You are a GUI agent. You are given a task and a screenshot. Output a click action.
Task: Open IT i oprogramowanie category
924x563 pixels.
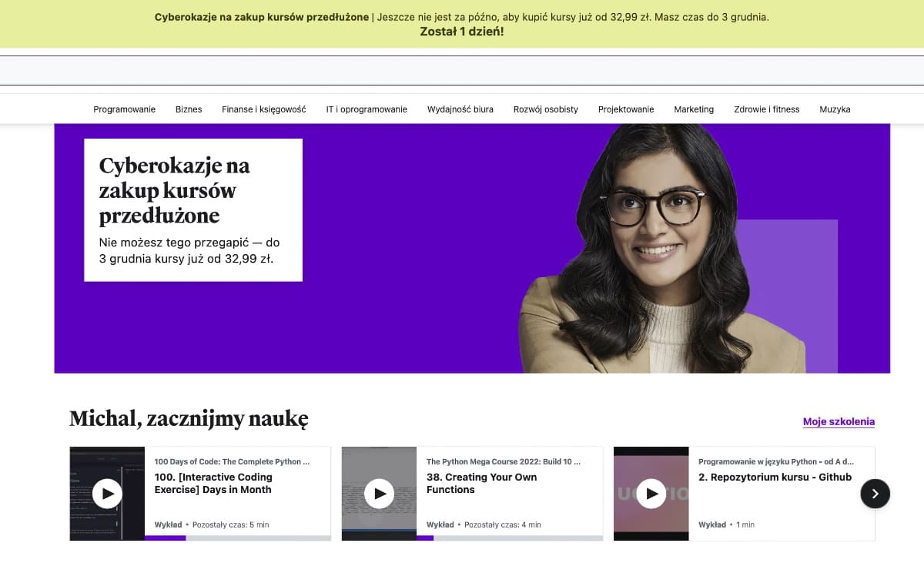coord(367,109)
